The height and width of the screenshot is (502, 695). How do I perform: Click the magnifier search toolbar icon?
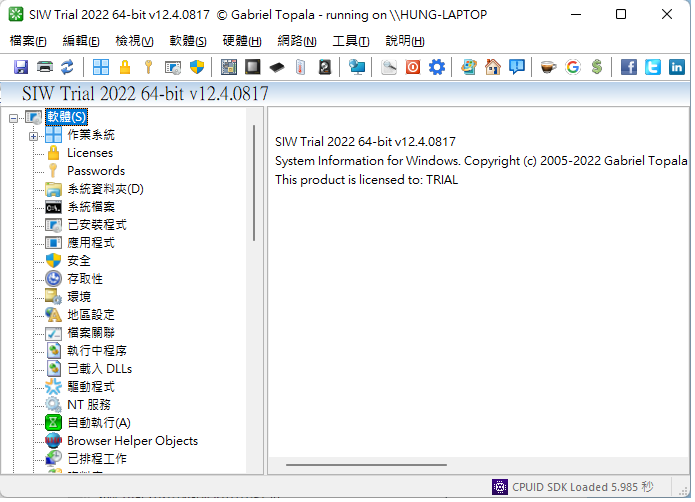tap(389, 67)
